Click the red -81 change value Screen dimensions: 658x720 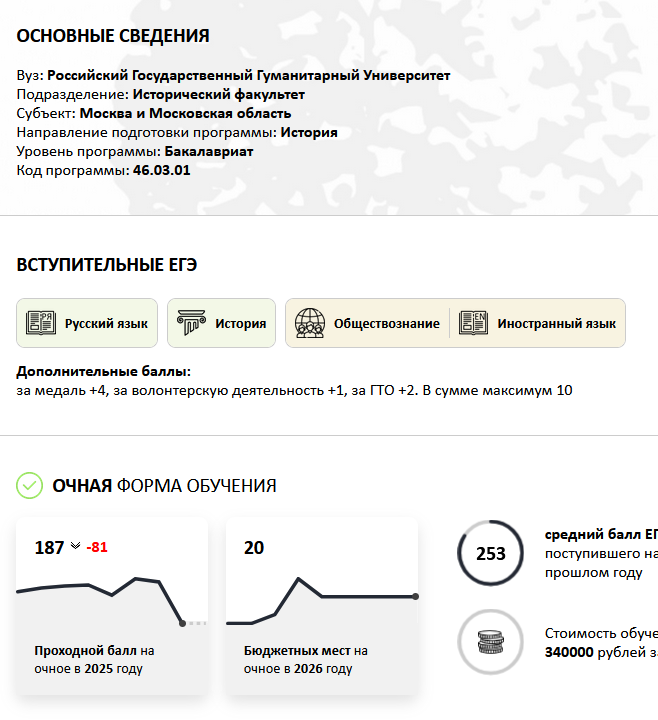(97, 547)
